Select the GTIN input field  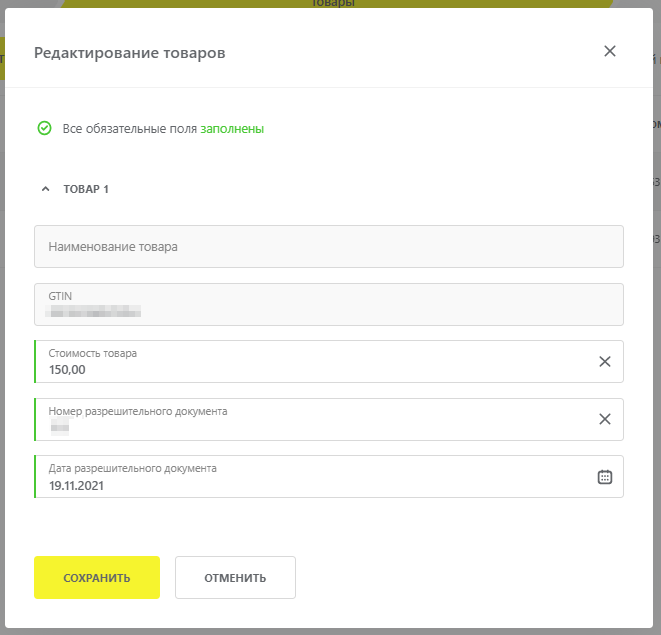(x=329, y=304)
